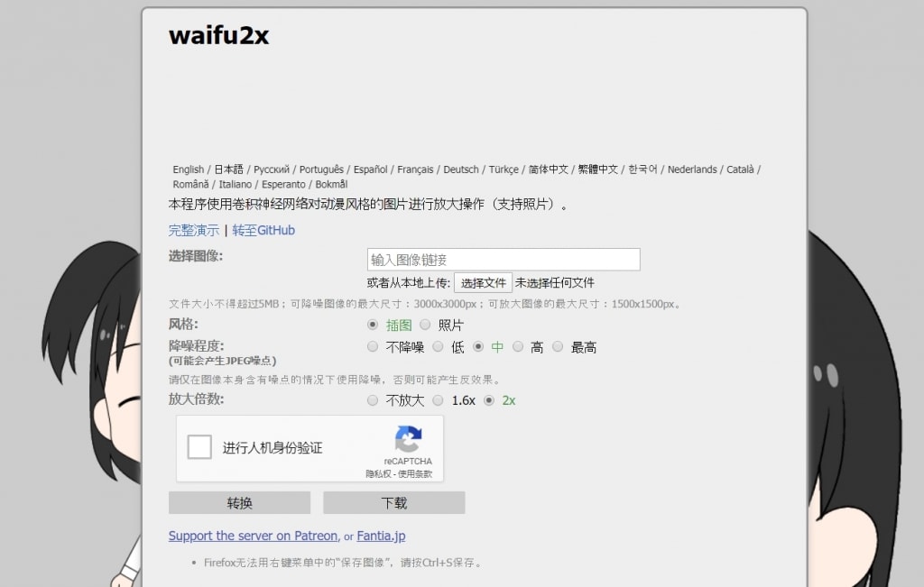Click the 转换 convert button
The height and width of the screenshot is (587, 924).
(239, 503)
